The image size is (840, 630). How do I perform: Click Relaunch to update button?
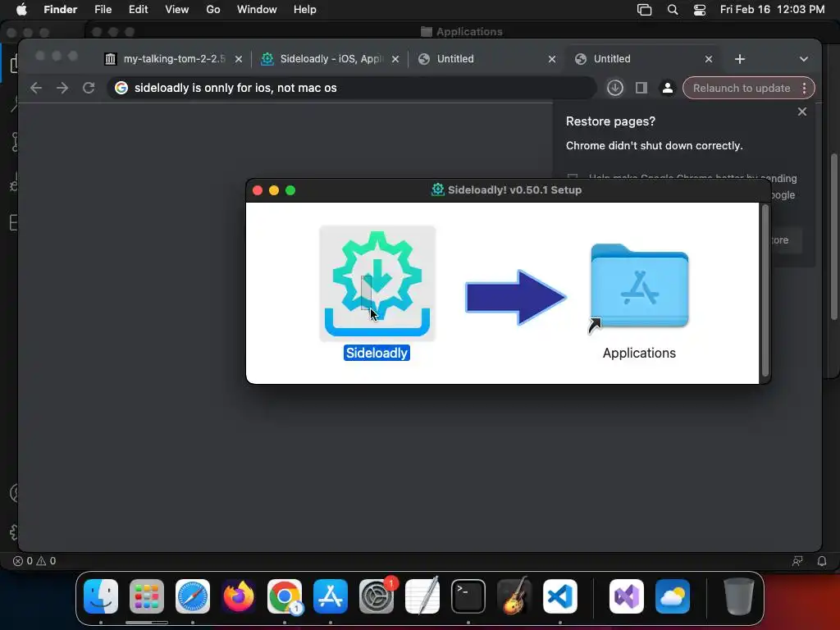(742, 88)
